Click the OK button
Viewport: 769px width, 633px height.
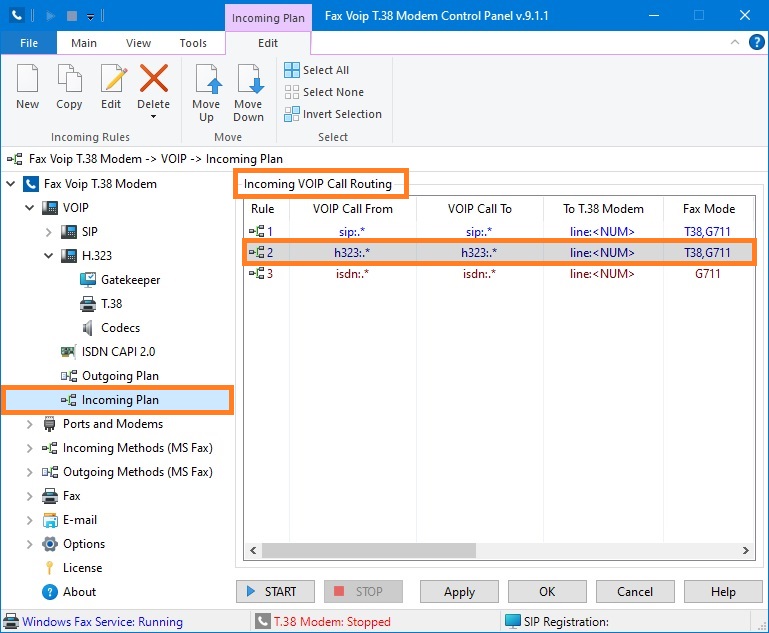point(547,592)
